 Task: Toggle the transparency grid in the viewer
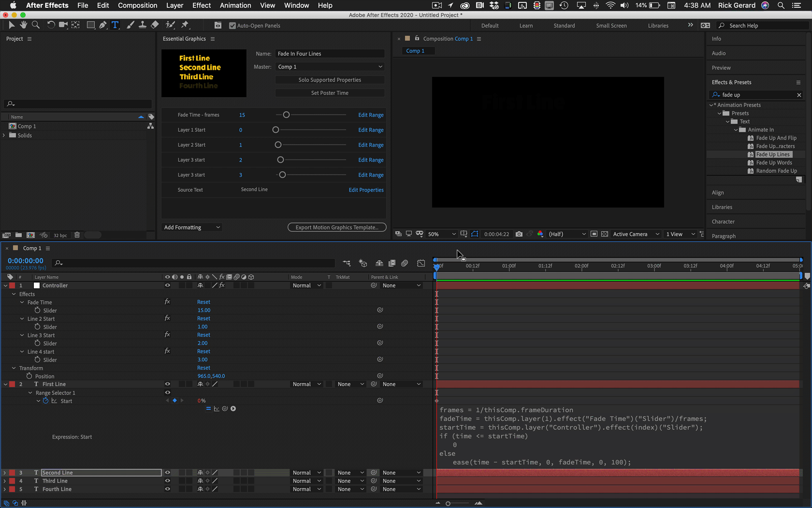point(605,234)
